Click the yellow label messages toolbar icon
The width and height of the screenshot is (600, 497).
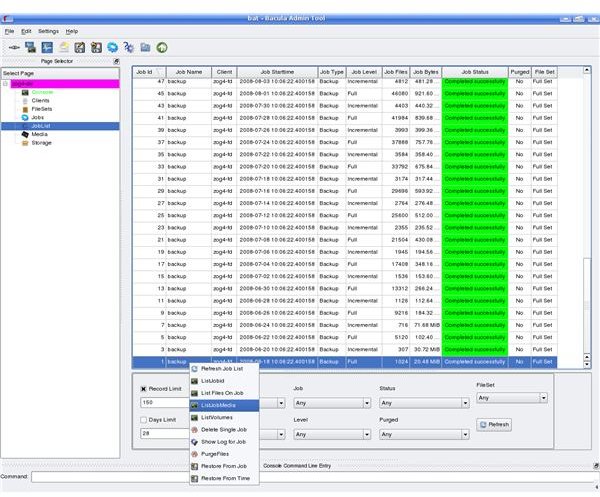pos(64,47)
